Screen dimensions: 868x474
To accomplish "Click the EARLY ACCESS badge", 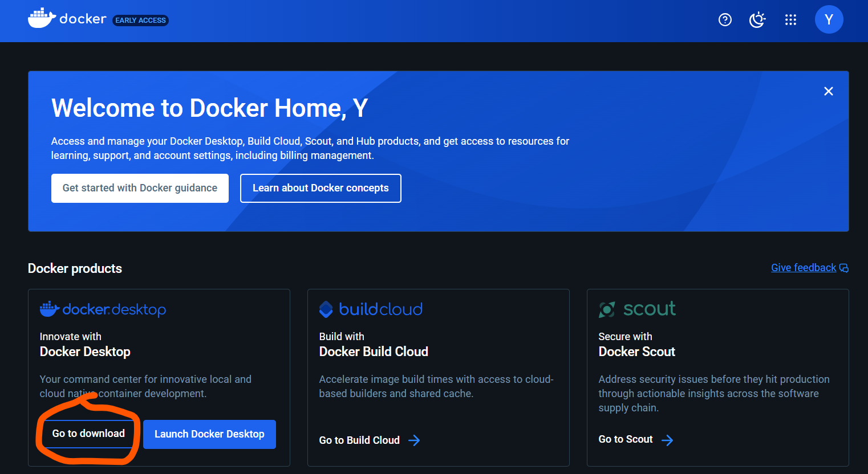I will click(x=141, y=20).
